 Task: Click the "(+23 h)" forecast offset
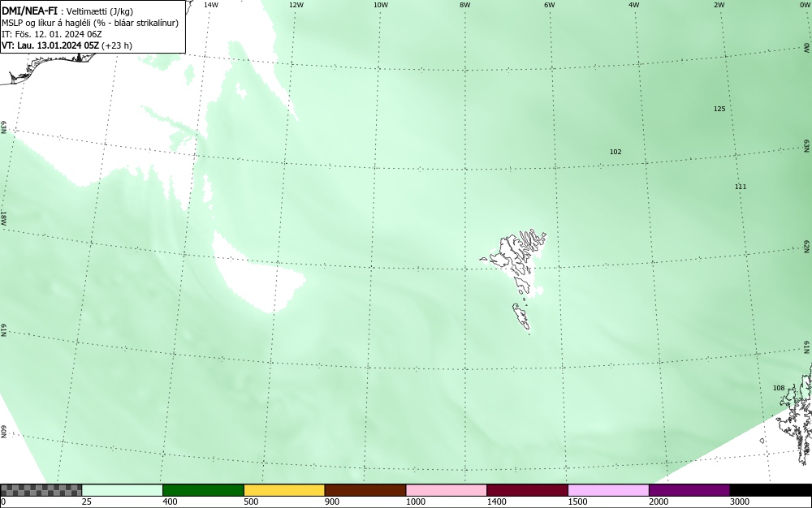point(117,45)
